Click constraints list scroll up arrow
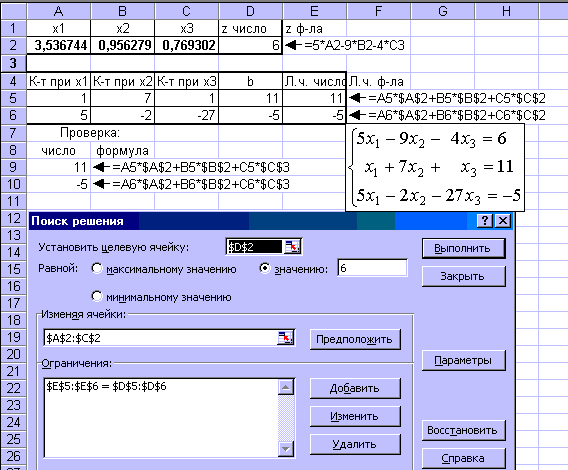The height and width of the screenshot is (470, 568). (285, 387)
